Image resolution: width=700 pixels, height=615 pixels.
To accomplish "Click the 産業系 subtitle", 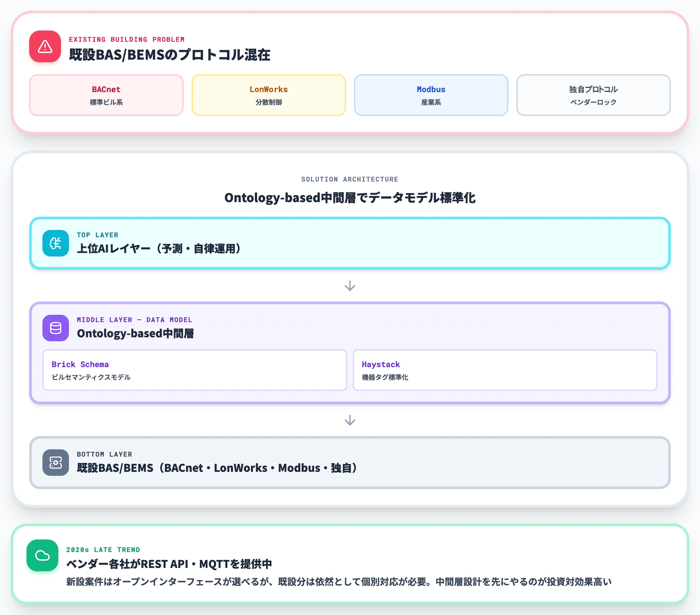I will 431,102.
